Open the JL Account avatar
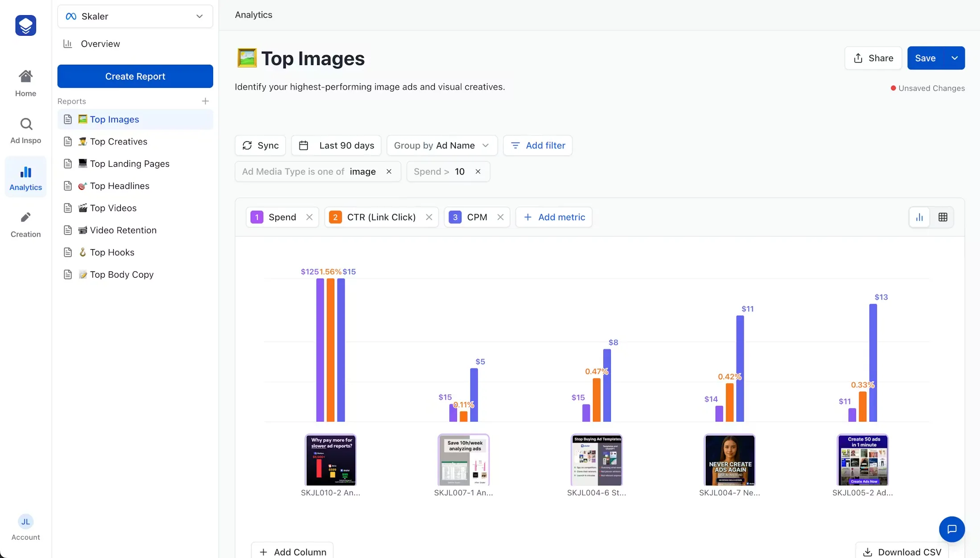This screenshot has height=558, width=980. coord(26,522)
